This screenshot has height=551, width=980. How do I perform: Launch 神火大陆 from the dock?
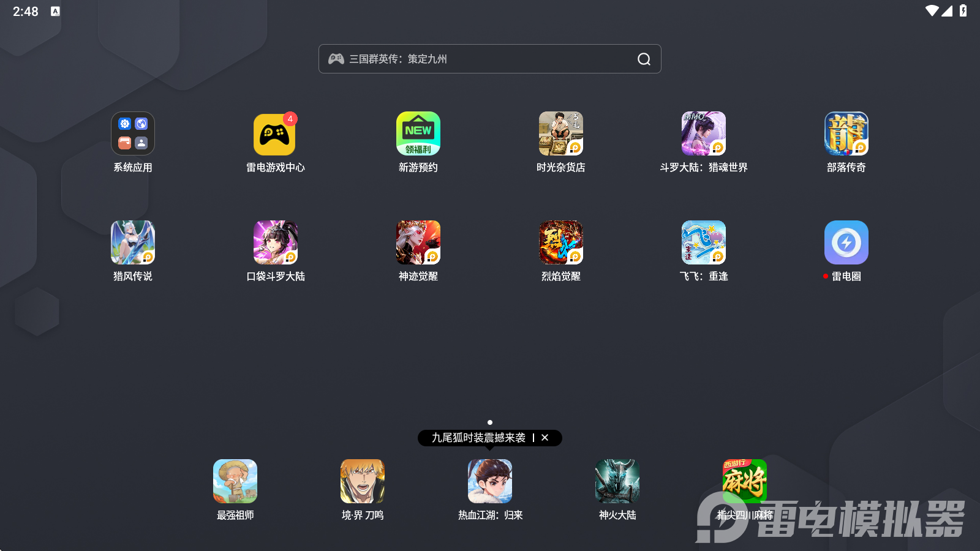(617, 481)
